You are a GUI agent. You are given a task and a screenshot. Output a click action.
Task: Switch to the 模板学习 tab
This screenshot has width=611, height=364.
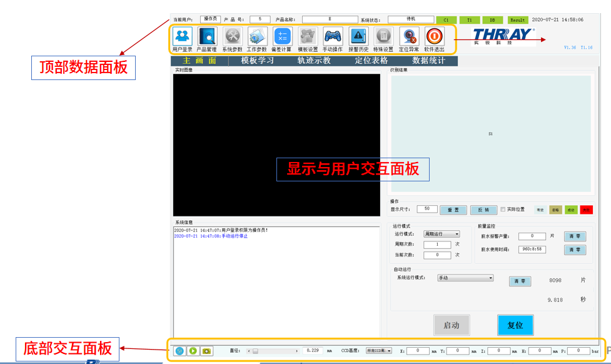258,61
